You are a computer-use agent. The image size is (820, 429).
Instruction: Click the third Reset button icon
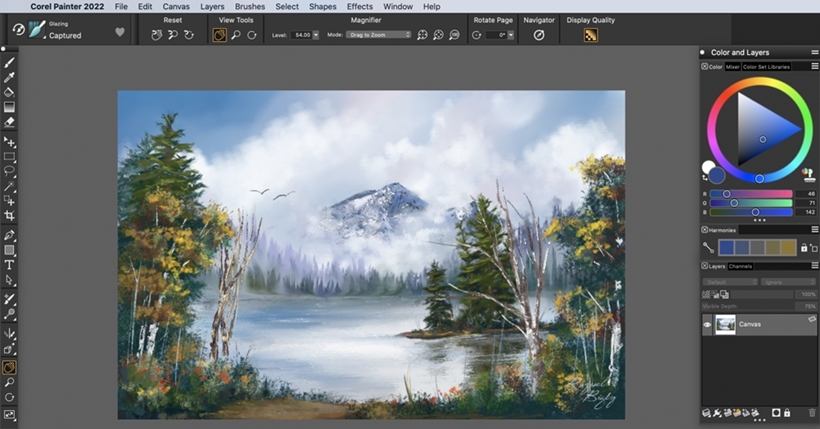tap(189, 35)
